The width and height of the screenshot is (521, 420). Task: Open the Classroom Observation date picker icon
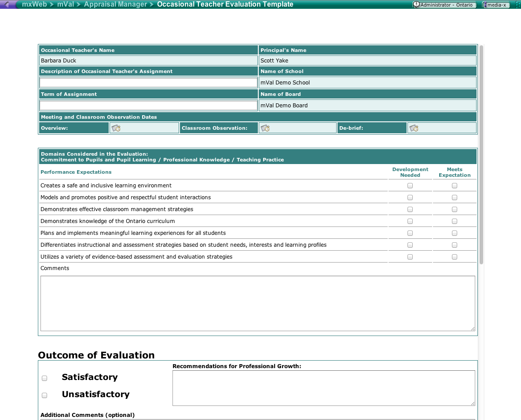265,128
